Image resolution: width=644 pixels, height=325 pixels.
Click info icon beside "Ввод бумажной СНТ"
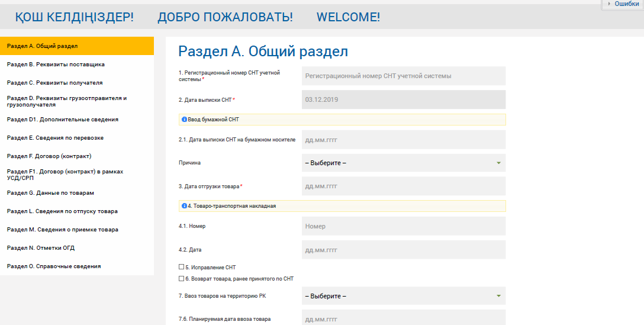point(184,120)
